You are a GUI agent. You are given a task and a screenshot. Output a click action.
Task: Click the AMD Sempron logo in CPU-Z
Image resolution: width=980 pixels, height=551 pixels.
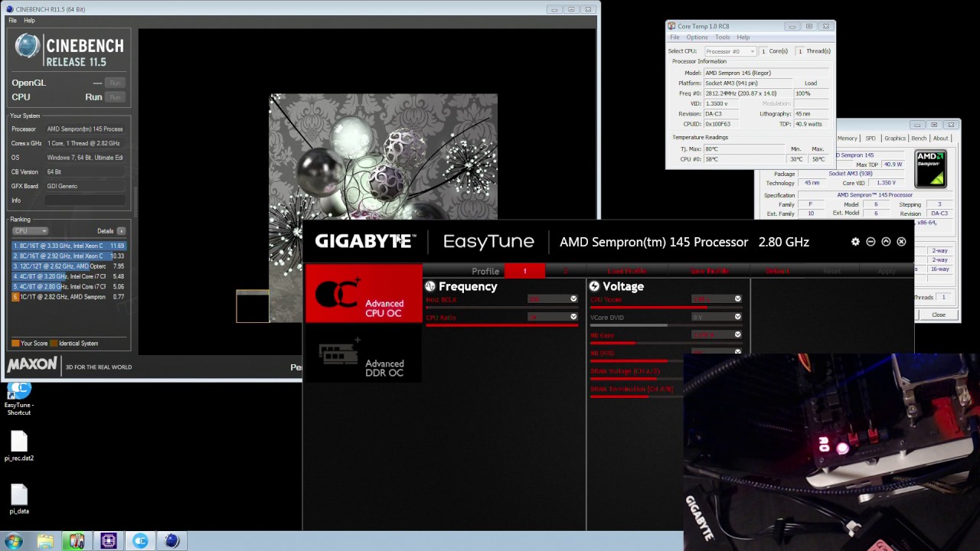(x=930, y=169)
